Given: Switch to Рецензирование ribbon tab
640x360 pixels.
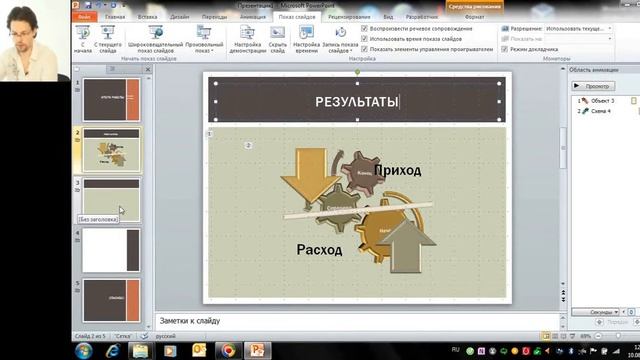Looking at the screenshot, I should tap(349, 17).
